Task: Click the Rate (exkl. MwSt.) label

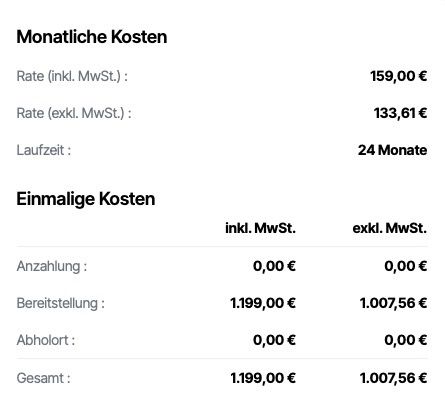Action: pos(74,113)
